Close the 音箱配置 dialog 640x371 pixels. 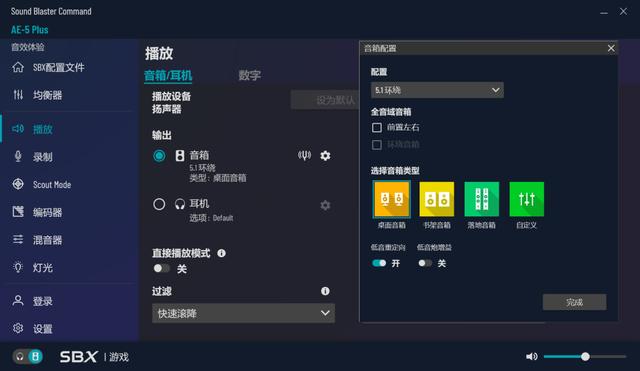[x=611, y=48]
